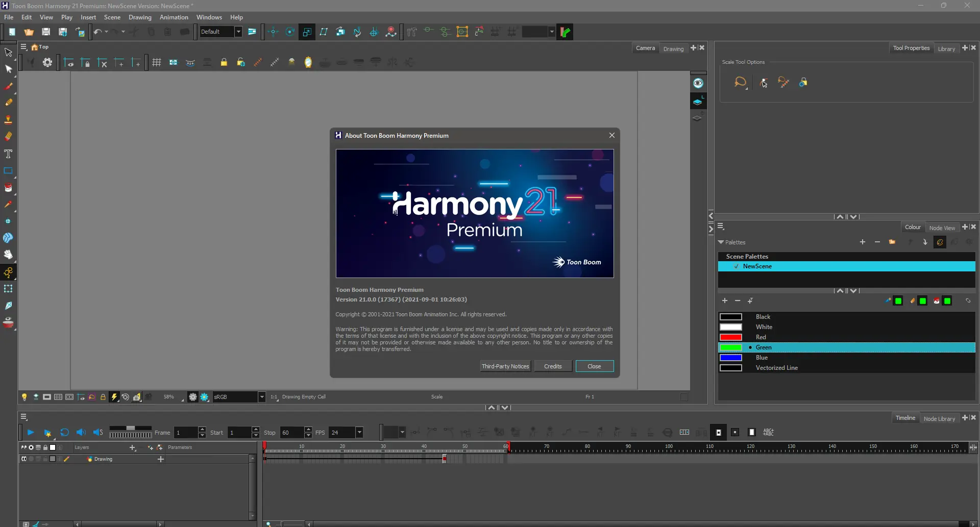The image size is (980, 527).
Task: Toggle the light table bulb icon
Action: [24, 397]
